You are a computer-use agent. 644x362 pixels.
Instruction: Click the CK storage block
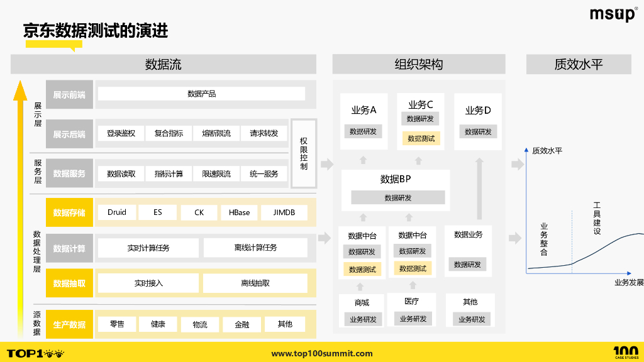tap(198, 212)
